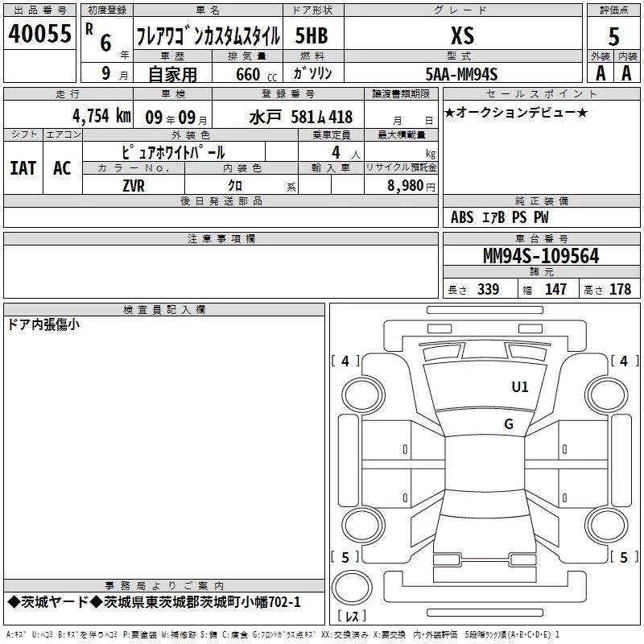Click the overall evaluation score 5
This screenshot has width=644, height=644.
tap(614, 35)
